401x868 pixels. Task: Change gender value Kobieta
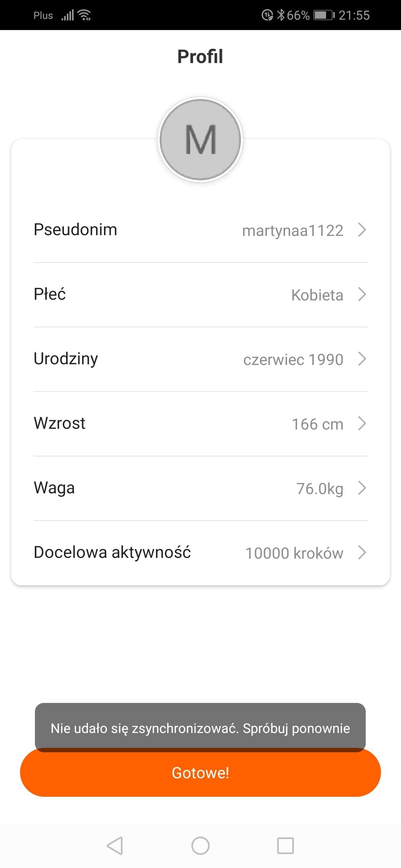[x=317, y=295]
